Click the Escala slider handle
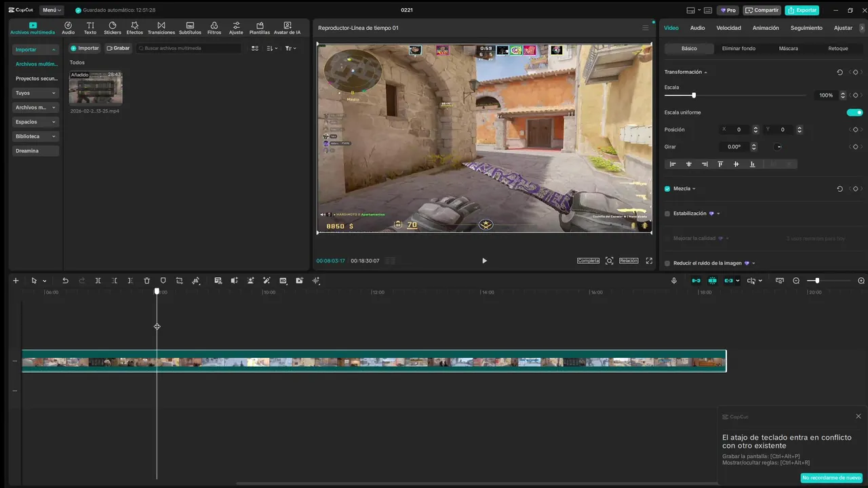868x488 pixels. point(693,96)
